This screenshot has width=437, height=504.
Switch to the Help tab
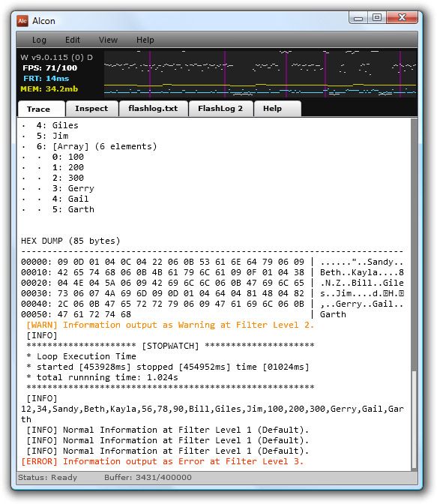[x=277, y=108]
